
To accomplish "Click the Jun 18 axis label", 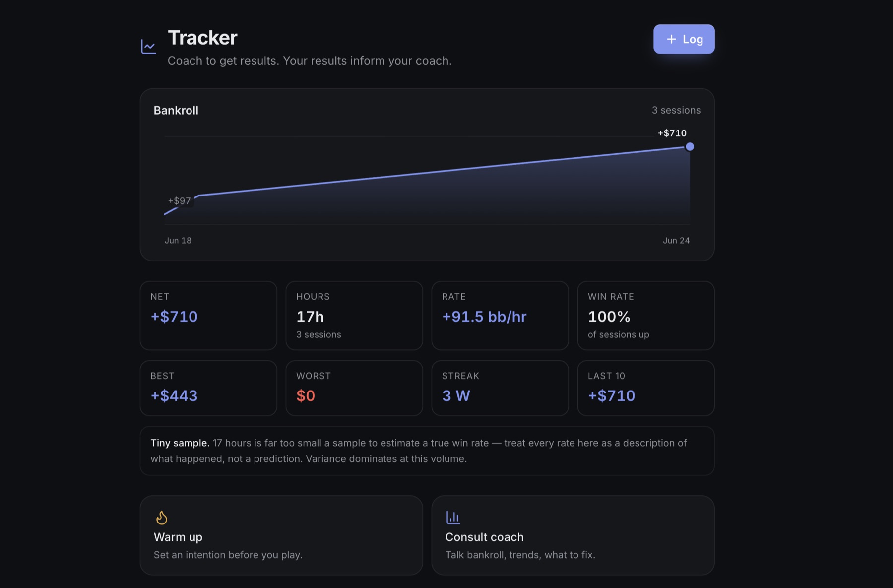I will (x=178, y=240).
